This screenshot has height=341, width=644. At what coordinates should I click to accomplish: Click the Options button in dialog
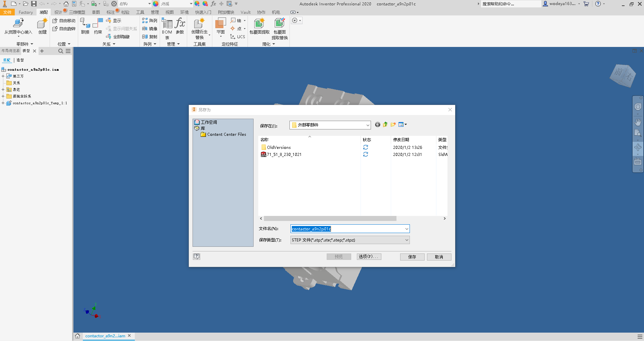(369, 257)
